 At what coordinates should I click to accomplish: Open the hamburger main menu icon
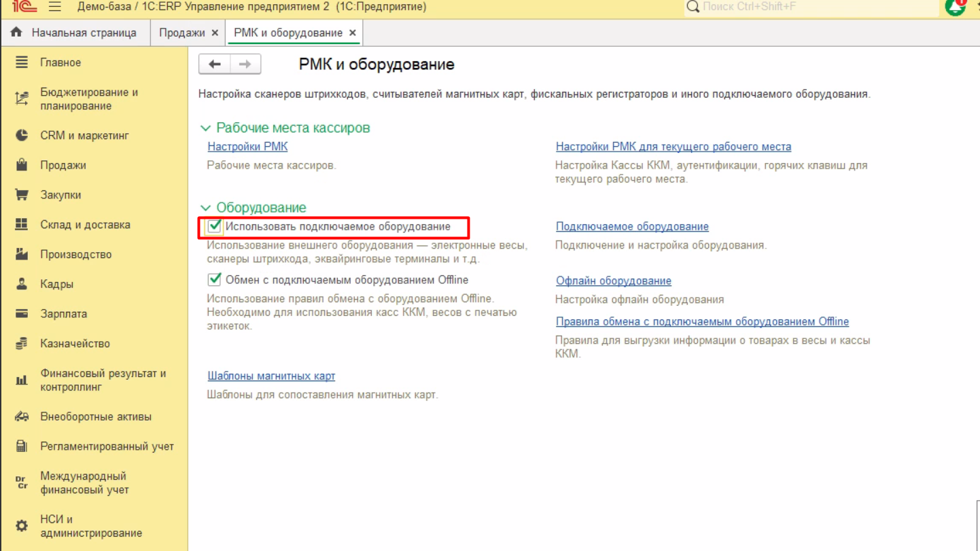click(55, 7)
